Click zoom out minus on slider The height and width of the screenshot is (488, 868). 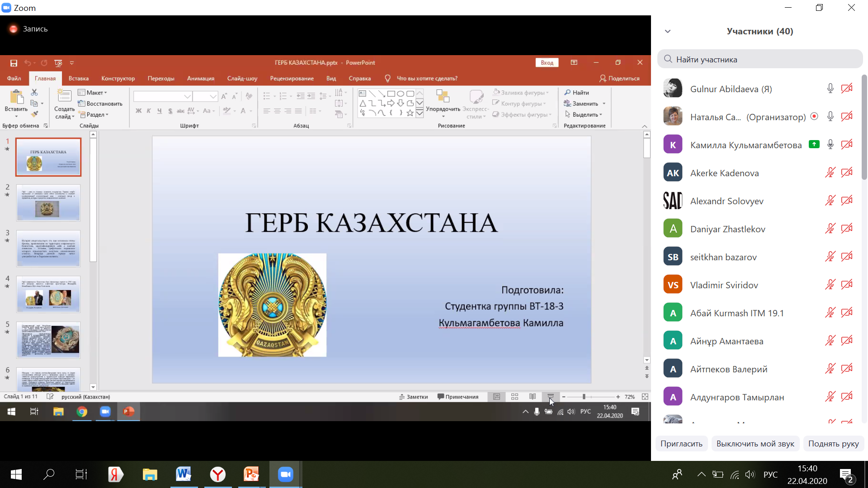click(564, 397)
